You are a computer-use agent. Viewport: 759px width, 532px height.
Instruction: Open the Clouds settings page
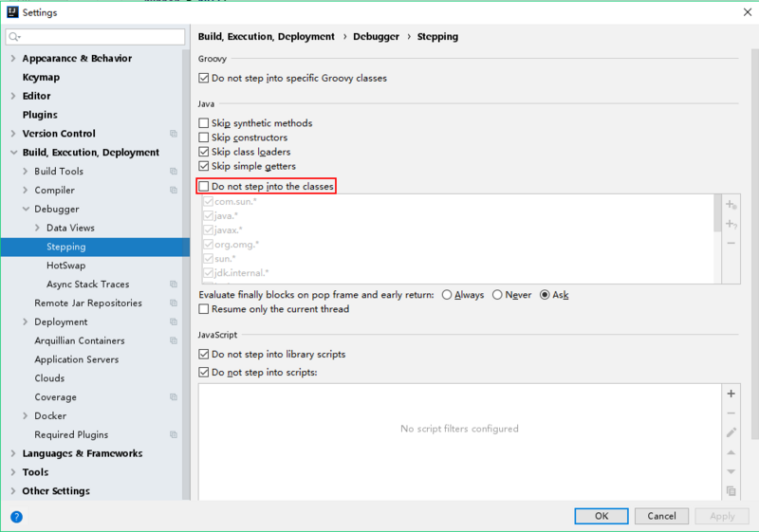tap(49, 378)
